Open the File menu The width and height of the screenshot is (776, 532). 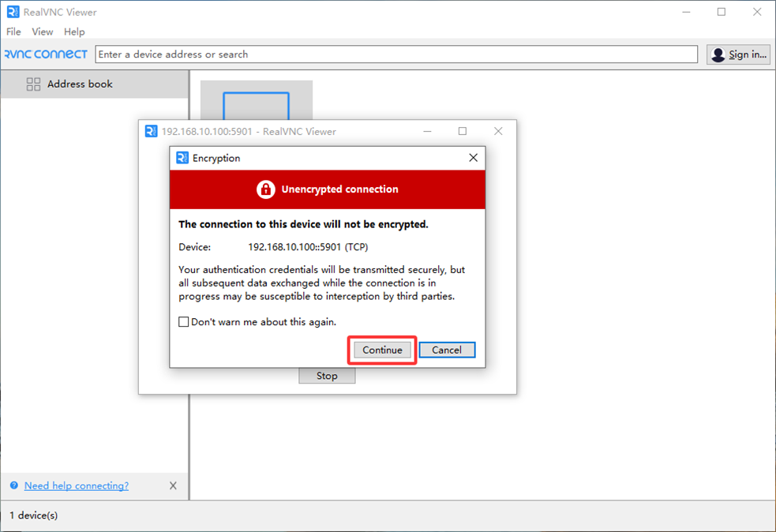point(13,32)
